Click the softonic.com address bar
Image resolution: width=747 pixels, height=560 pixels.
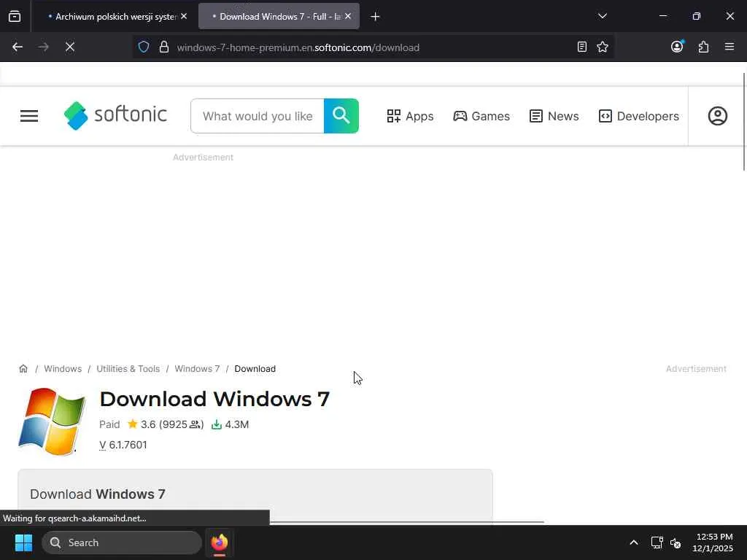coord(371,47)
